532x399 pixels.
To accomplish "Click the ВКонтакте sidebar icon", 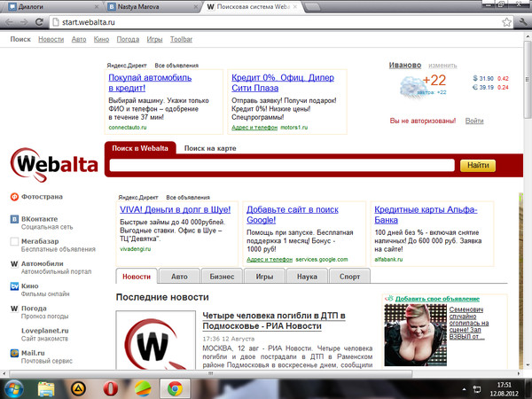I will pos(14,219).
